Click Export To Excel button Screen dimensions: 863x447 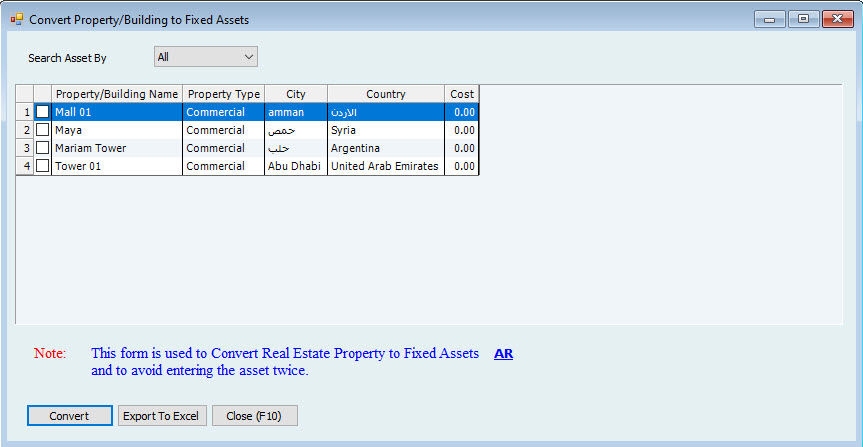point(161,416)
